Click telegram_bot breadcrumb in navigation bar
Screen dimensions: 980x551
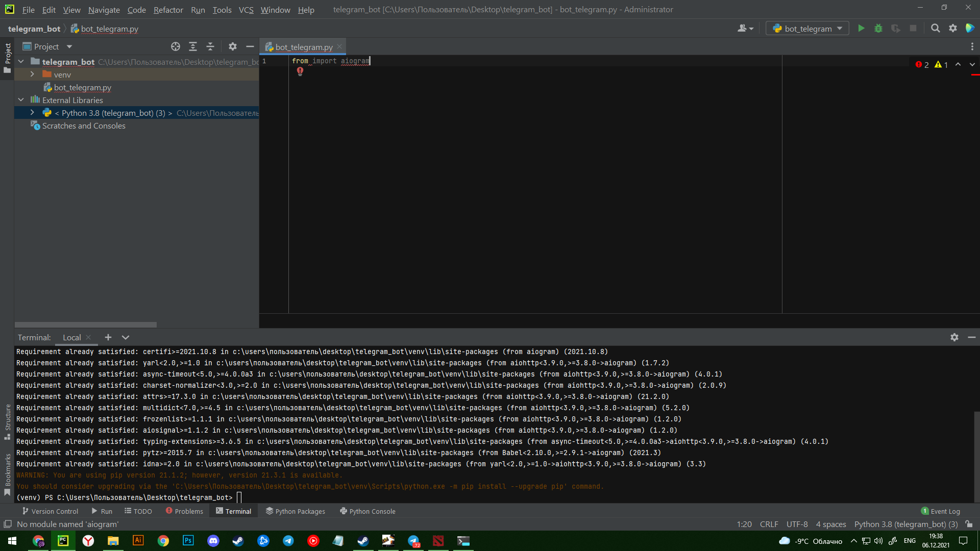coord(34,29)
